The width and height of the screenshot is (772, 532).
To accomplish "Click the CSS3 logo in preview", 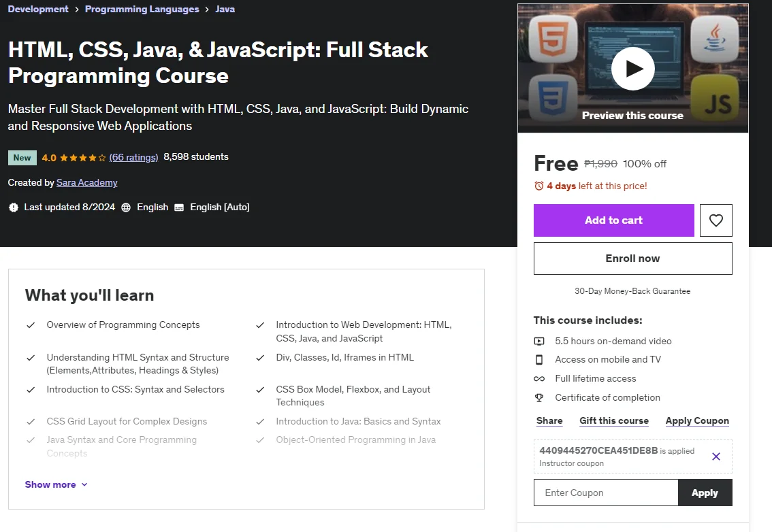I will coord(552,99).
